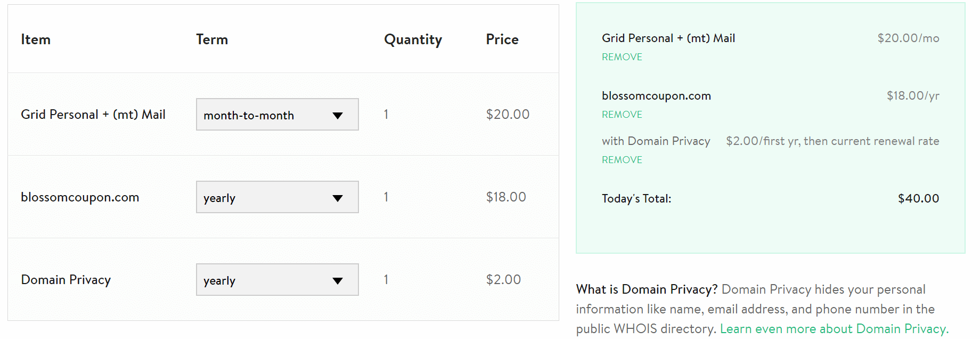This screenshot has width=980, height=339.
Task: Click the Term column header
Action: coord(212,39)
